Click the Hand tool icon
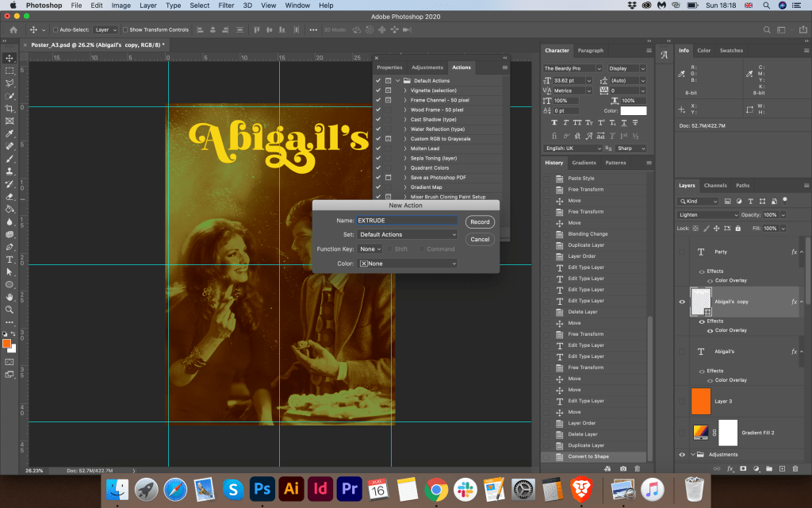 (x=10, y=297)
